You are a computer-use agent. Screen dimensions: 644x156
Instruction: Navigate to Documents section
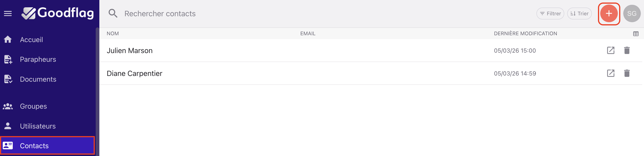[x=38, y=79]
